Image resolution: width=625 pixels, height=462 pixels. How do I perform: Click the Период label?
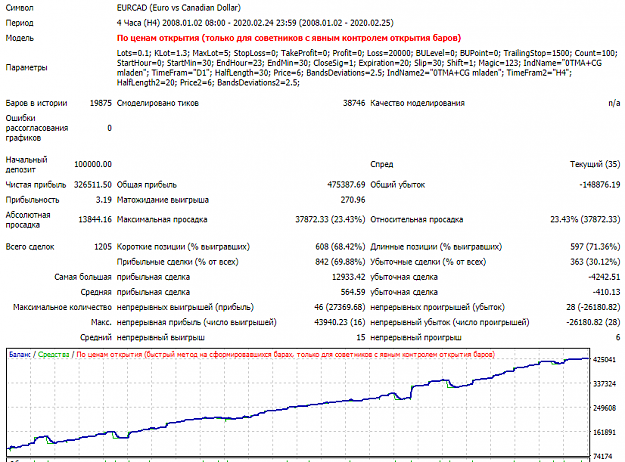20,23
